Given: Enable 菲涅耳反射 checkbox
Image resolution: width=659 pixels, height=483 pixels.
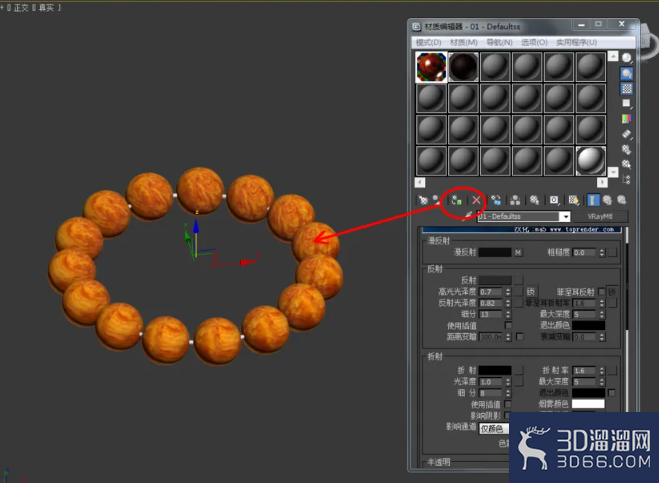Looking at the screenshot, I should (601, 291).
